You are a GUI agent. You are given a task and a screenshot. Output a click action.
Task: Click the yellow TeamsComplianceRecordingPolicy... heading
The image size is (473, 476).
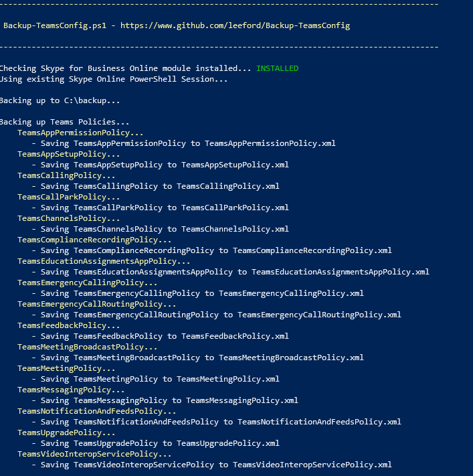click(94, 240)
